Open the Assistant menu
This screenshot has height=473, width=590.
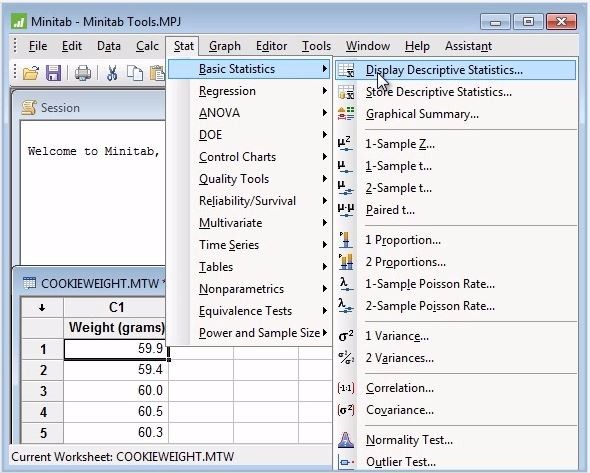(468, 46)
